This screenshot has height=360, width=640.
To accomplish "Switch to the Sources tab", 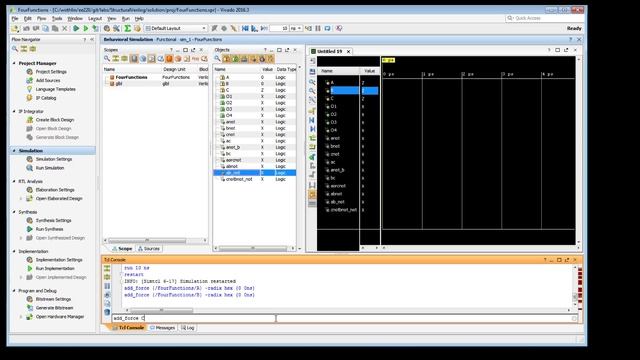I will 149,249.
